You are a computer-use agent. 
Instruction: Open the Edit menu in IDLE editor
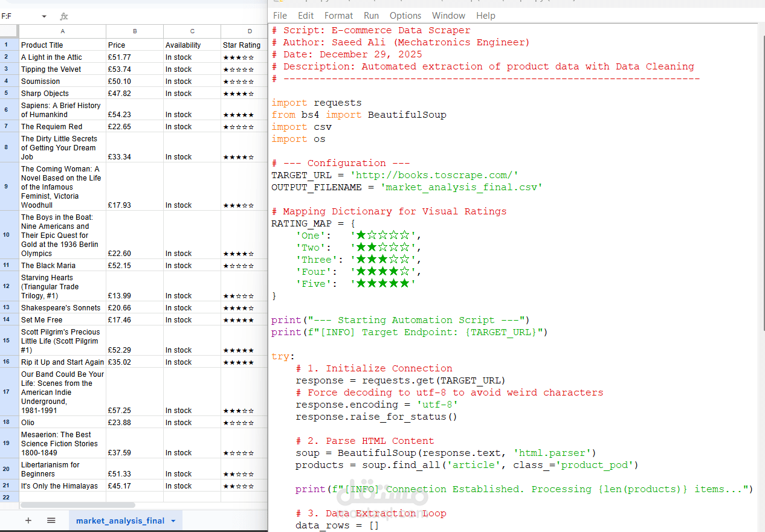[306, 16]
